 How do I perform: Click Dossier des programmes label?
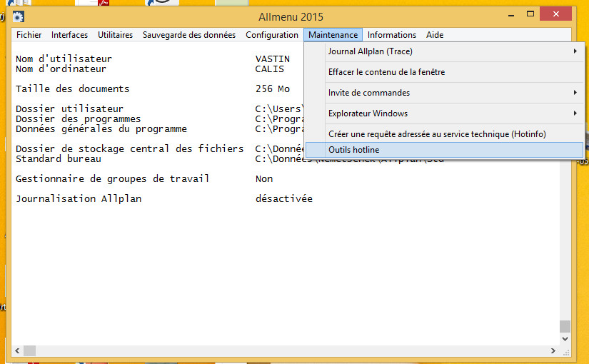tap(78, 119)
